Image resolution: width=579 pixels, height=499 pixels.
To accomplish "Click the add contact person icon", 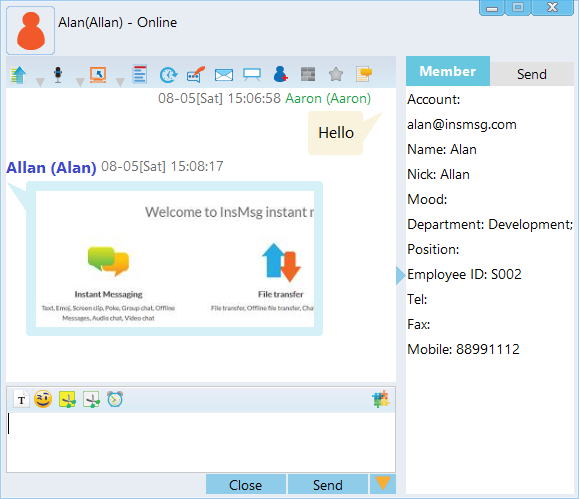I will pos(280,74).
